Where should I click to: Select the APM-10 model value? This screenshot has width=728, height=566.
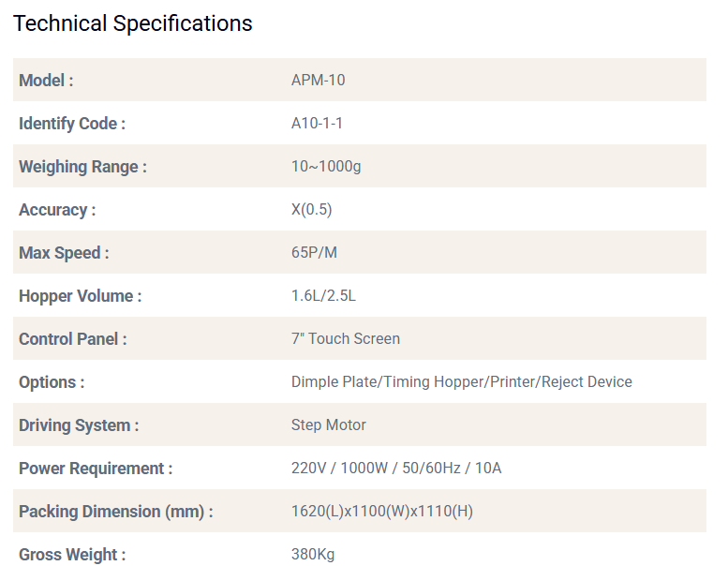(x=318, y=81)
